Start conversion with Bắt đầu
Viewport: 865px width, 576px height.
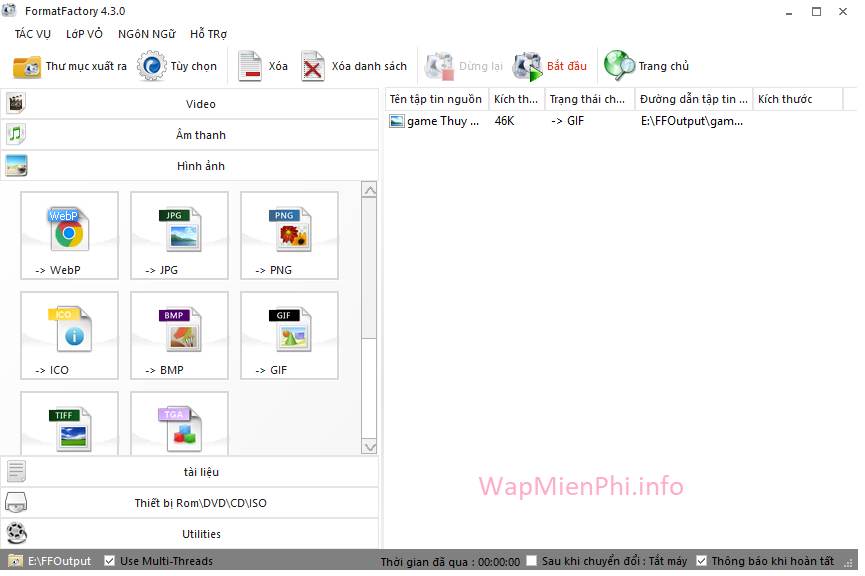click(x=549, y=66)
